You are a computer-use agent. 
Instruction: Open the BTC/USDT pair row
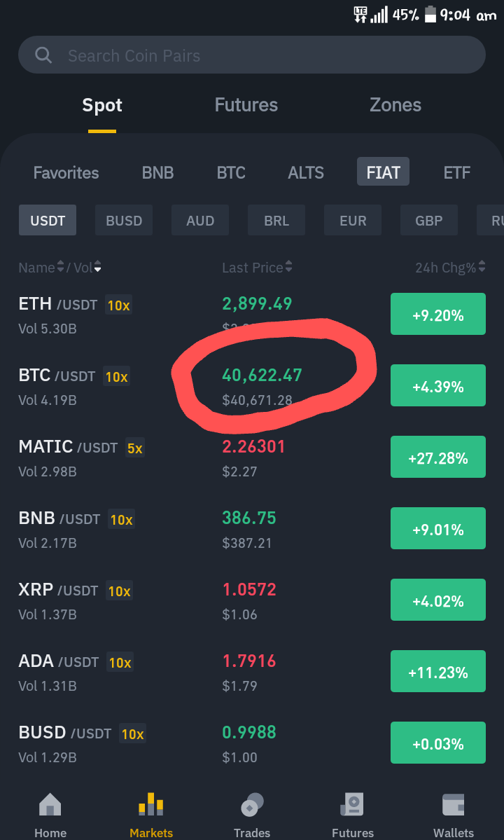pyautogui.click(x=252, y=386)
